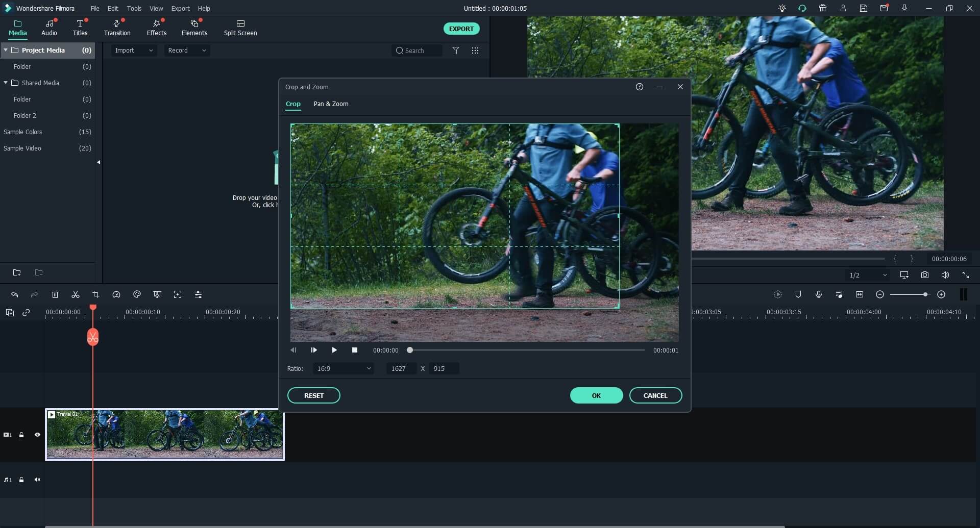Lock the video track
Image resolution: width=980 pixels, height=528 pixels.
click(x=21, y=435)
